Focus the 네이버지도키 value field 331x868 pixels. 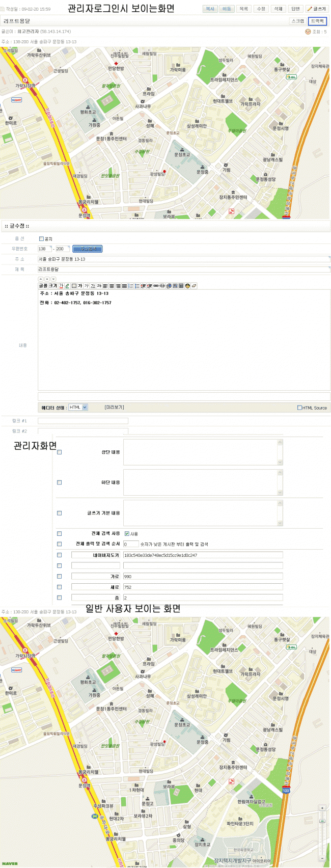203,555
